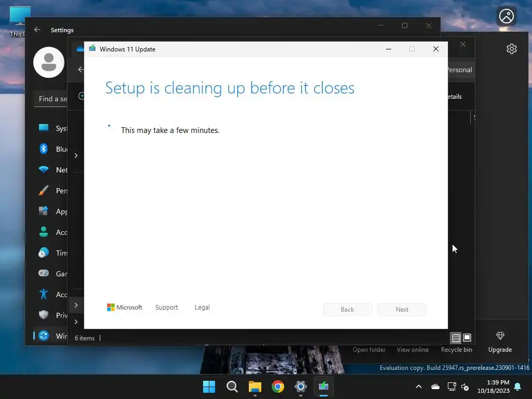The width and height of the screenshot is (532, 399).
Task: Open Time & language clock icon
Action: pos(44,253)
